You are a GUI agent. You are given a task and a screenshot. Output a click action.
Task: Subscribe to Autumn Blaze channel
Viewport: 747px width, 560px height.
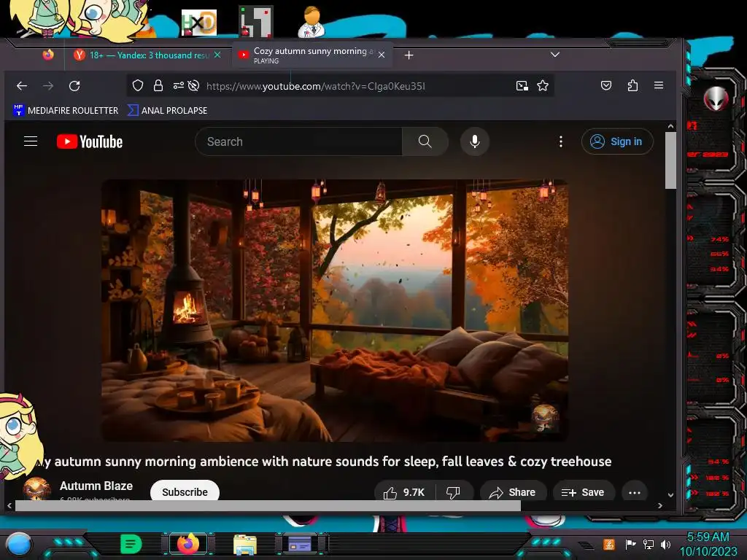tap(185, 492)
